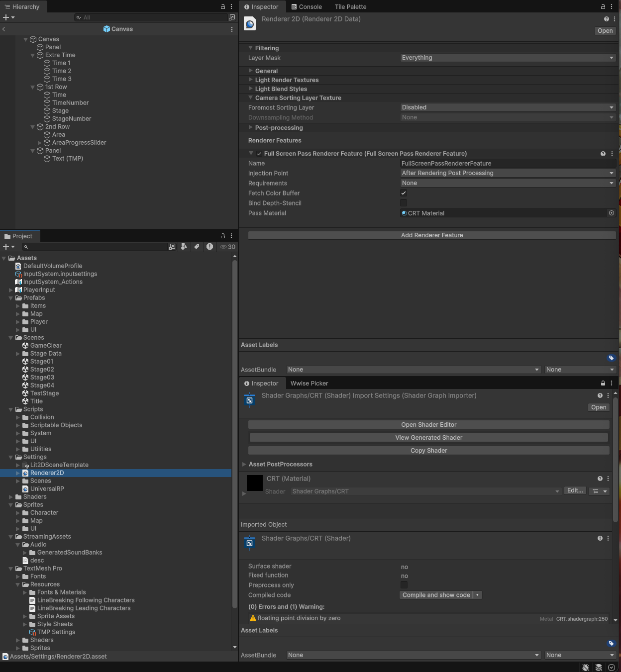Click the search-by-label tag icon
Screen dimensions: 621x672
pyautogui.click(x=197, y=247)
